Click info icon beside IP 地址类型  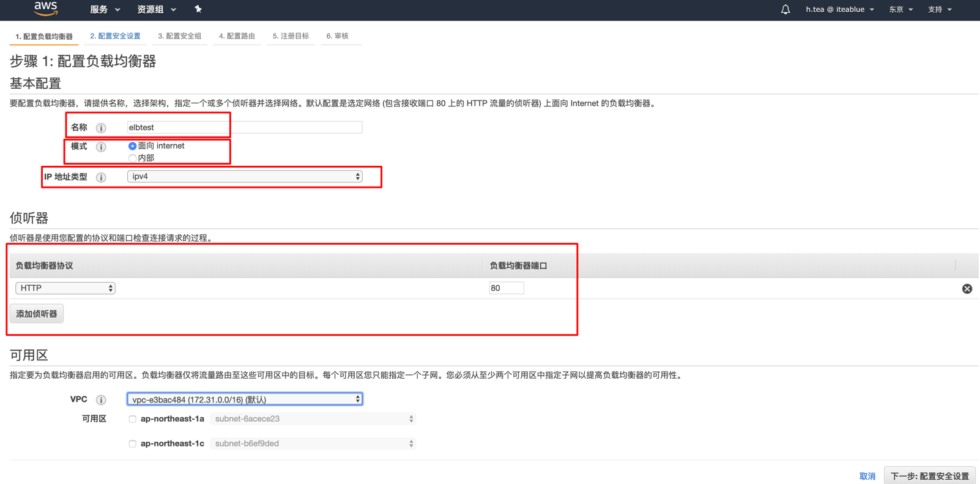point(101,177)
